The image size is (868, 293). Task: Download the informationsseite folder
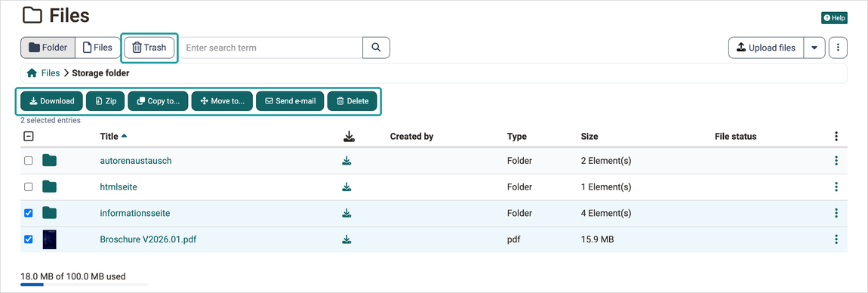tap(346, 213)
